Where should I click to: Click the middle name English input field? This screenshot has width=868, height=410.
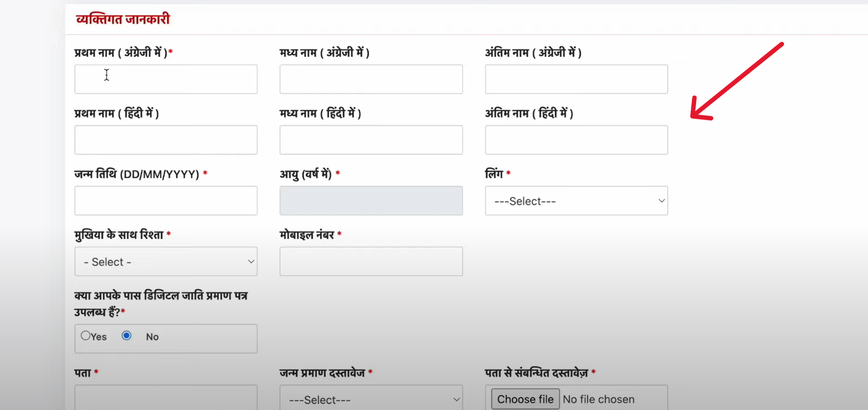371,79
